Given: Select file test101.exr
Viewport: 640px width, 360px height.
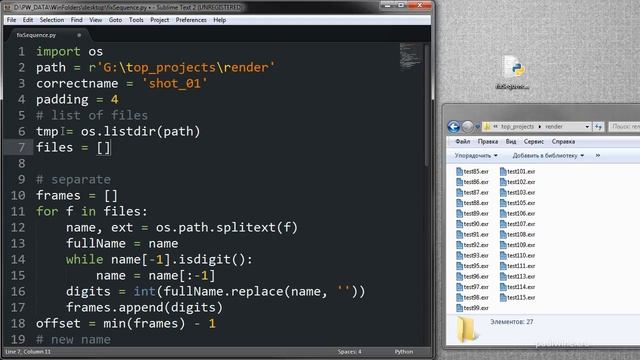Looking at the screenshot, I should (518, 171).
